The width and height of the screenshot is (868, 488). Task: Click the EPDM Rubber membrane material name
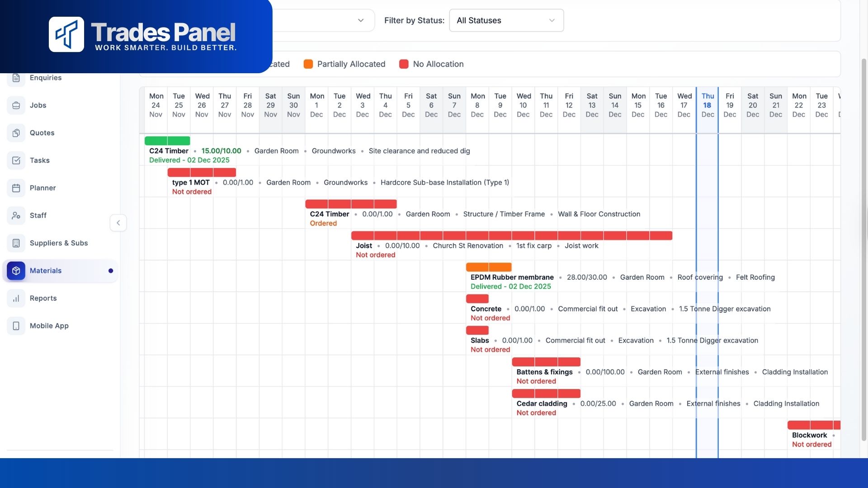point(512,277)
